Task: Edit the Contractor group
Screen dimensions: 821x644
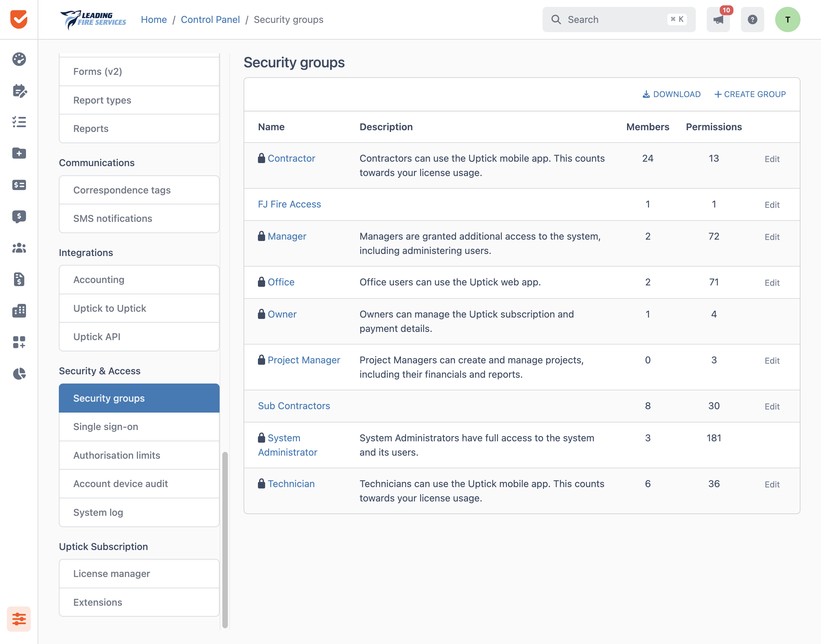Action: 772,159
